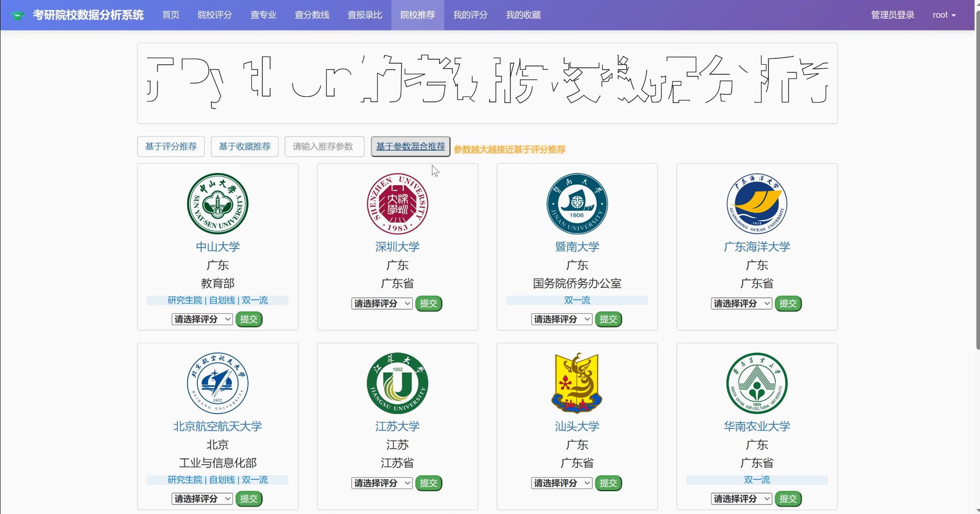980x514 pixels.
Task: Click 提交 button for 深圳大学
Action: 429,303
